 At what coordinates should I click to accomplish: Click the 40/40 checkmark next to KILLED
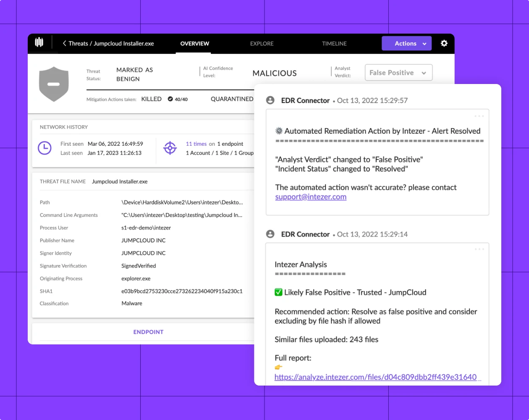[x=170, y=99]
